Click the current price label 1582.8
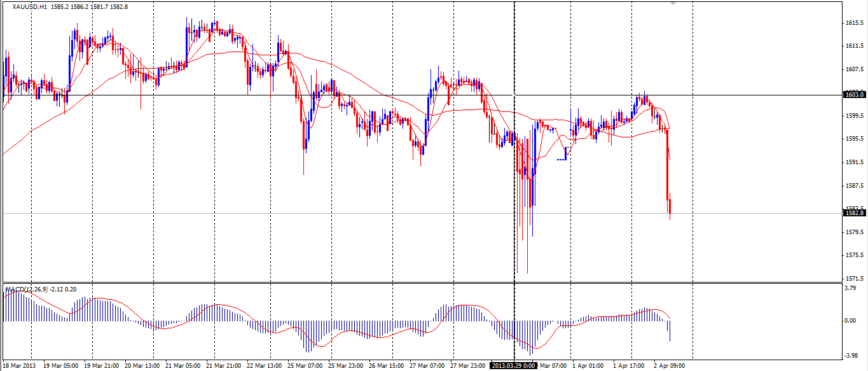Viewport: 868px width, 371px height. pos(854,213)
